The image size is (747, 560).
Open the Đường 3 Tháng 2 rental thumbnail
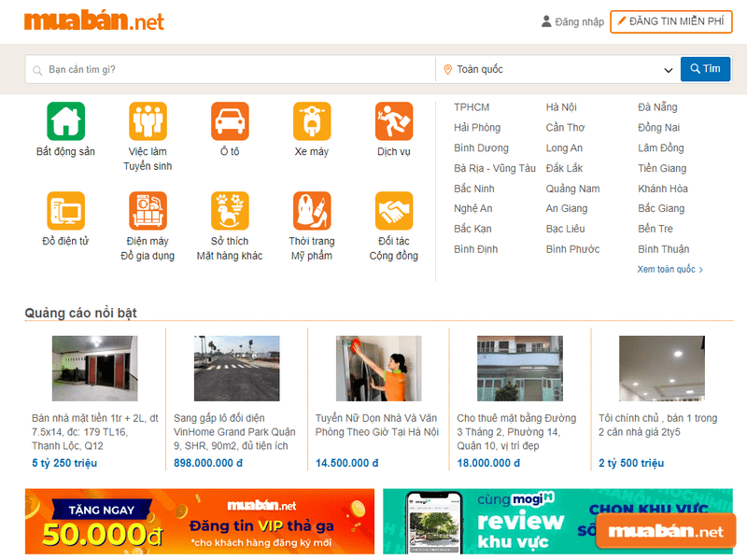520,369
